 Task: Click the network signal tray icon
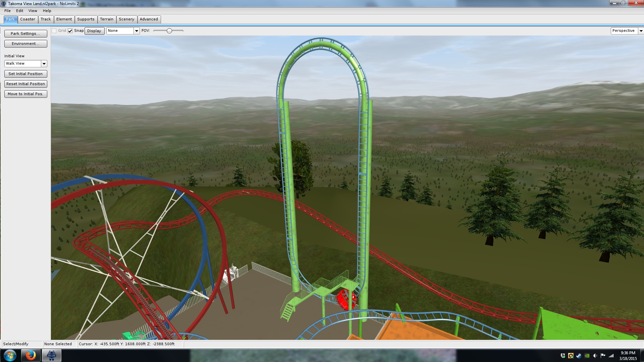point(611,356)
